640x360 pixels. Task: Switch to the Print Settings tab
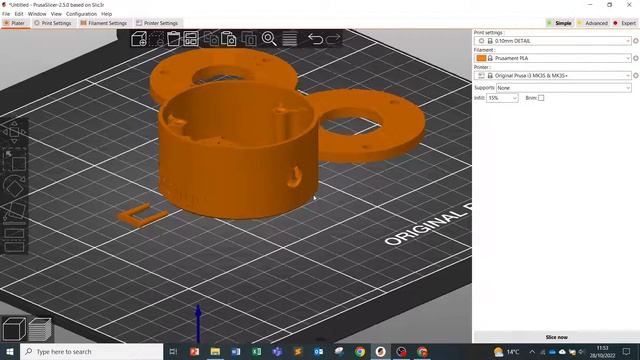point(53,23)
